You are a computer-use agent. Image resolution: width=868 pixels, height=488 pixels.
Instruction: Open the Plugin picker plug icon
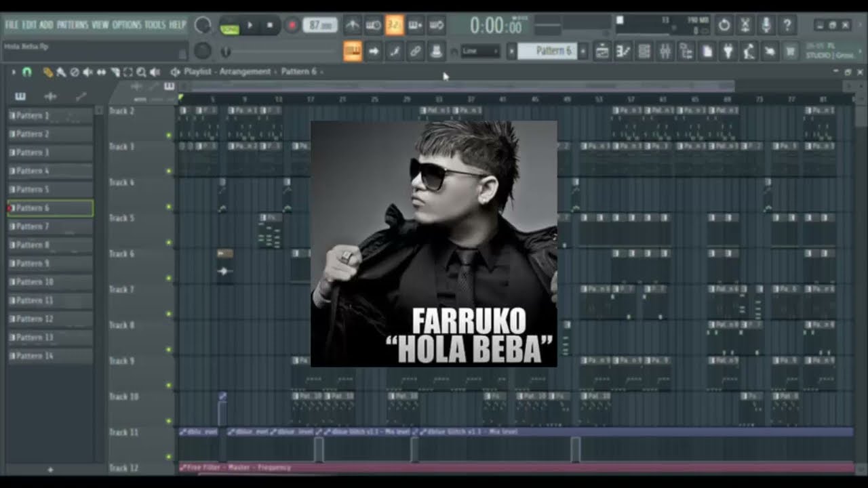pyautogui.click(x=728, y=51)
